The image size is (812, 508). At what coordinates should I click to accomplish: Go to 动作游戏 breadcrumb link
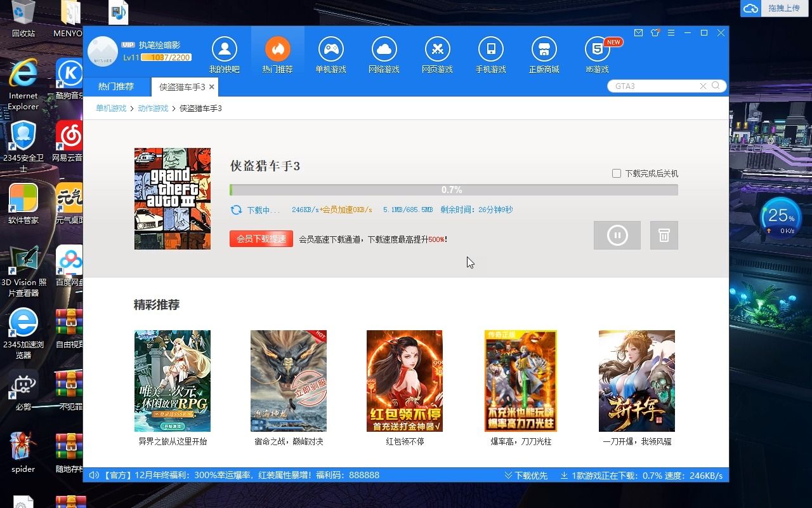coord(153,109)
